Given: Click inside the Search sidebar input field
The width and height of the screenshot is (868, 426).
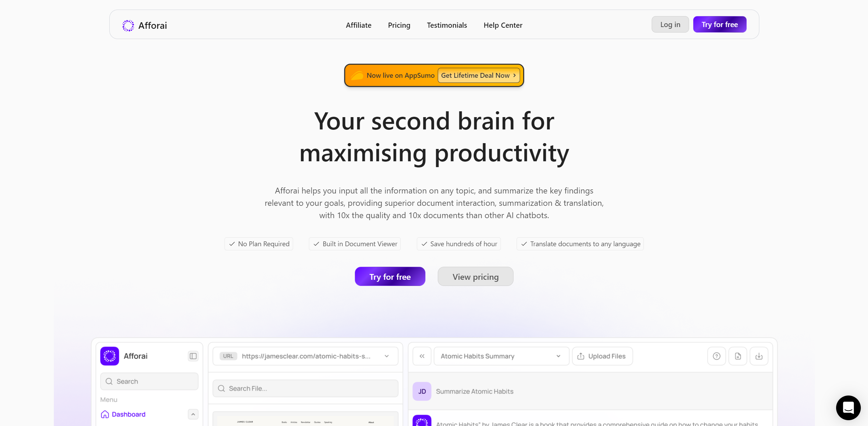Looking at the screenshot, I should point(149,381).
